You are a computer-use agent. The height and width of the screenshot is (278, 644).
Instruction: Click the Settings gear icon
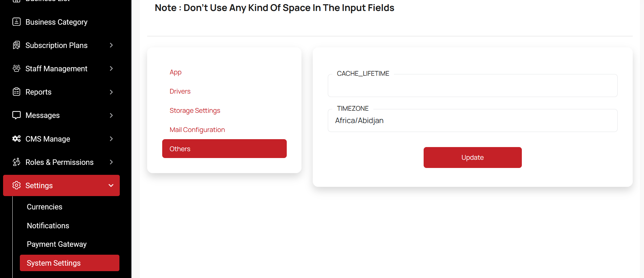pos(16,185)
